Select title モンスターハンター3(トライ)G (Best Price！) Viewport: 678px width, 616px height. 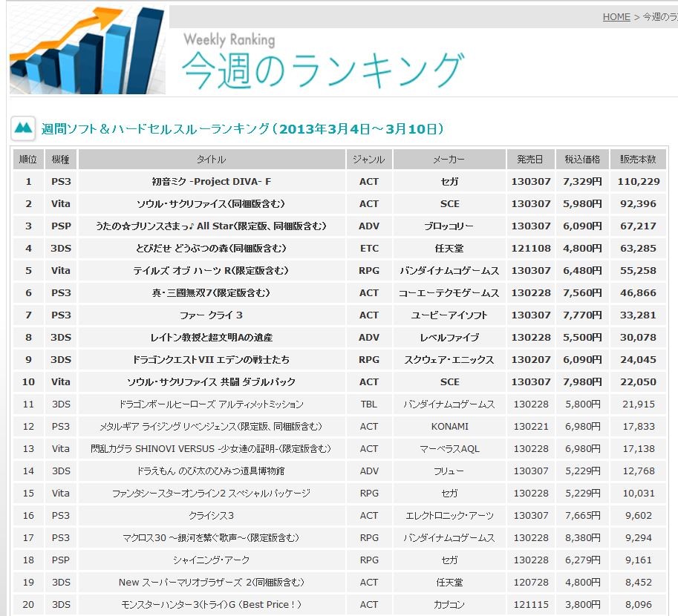(x=212, y=604)
